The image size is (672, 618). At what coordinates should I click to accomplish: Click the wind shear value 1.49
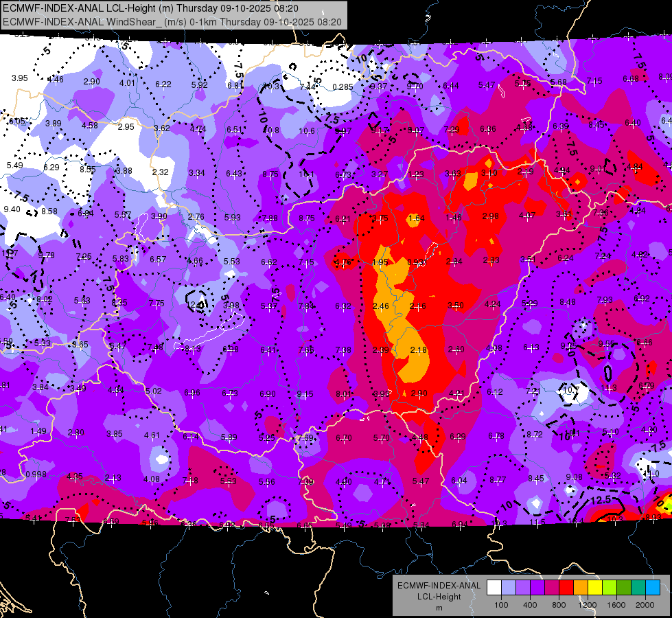pyautogui.click(x=38, y=431)
